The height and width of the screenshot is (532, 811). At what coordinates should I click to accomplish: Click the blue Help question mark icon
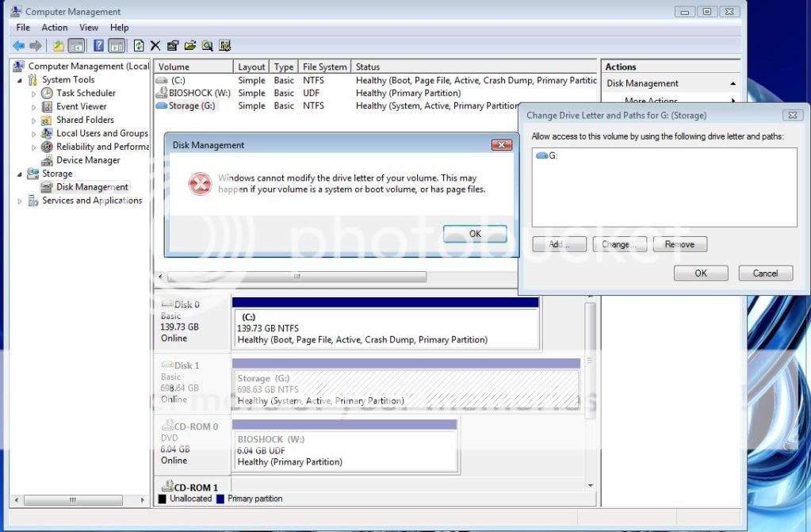99,46
